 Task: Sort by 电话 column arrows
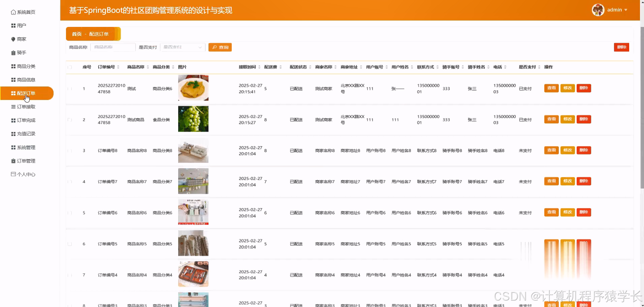[x=505, y=67]
